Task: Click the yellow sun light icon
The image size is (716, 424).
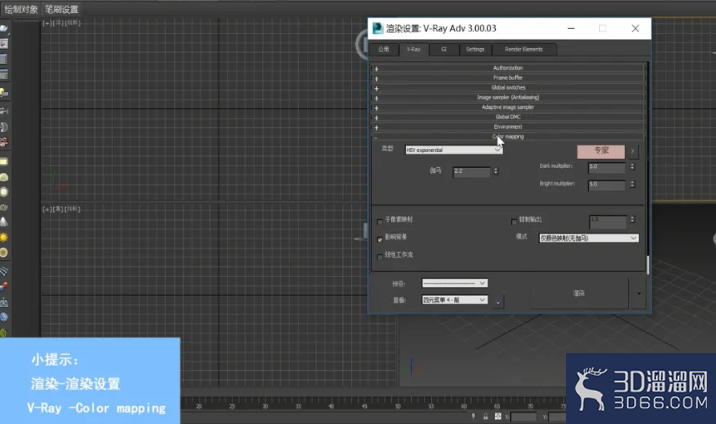Action: (4, 237)
